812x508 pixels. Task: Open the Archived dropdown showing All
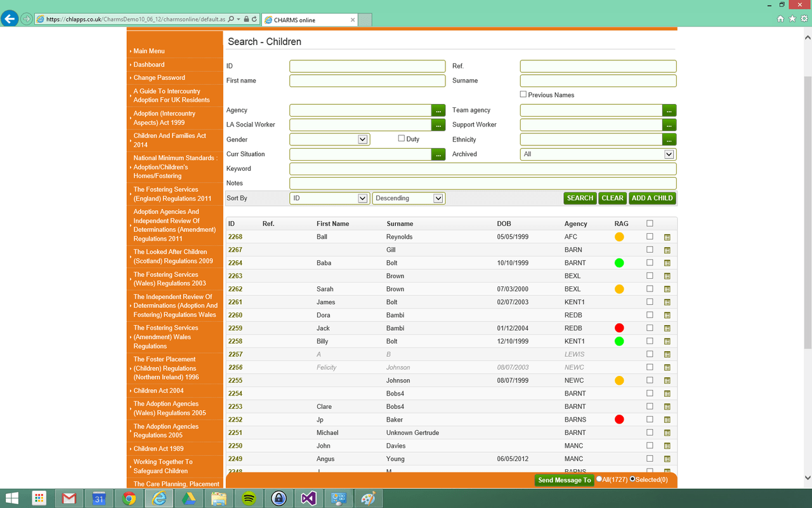pyautogui.click(x=598, y=154)
